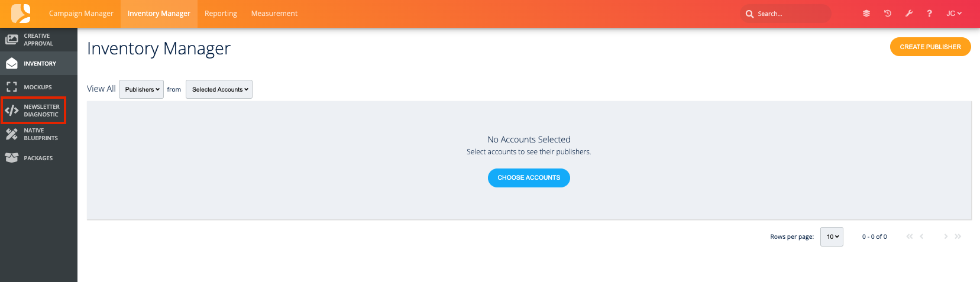Open the Selected Accounts dropdown
Image resolution: width=980 pixels, height=282 pixels.
tap(219, 89)
